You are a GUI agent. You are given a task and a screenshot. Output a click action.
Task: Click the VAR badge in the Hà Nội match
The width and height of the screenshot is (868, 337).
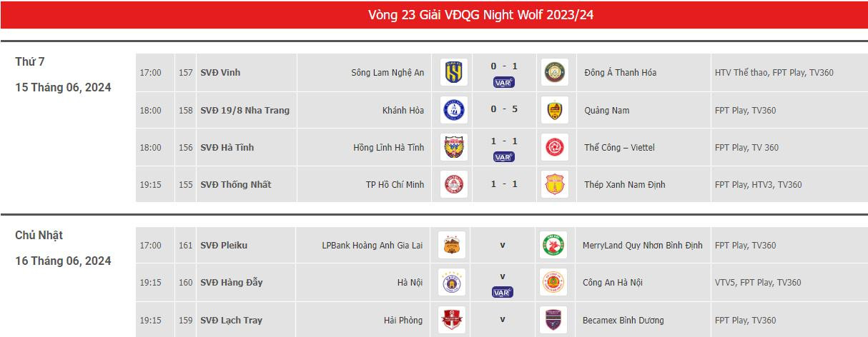[x=502, y=292]
